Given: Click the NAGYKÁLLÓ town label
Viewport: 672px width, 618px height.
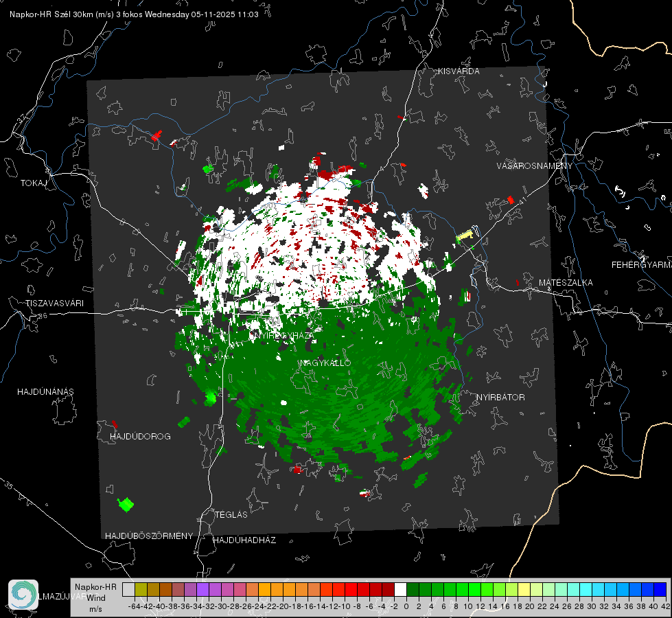Looking at the screenshot, I should tap(325, 363).
